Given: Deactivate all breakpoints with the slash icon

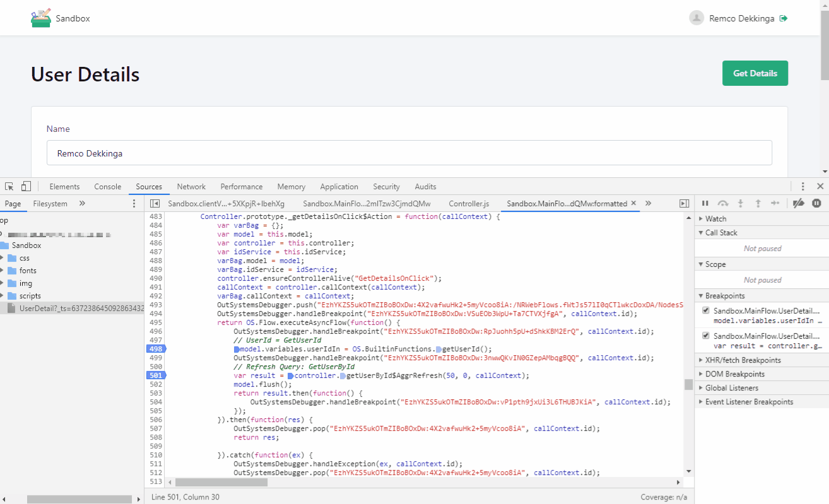Looking at the screenshot, I should click(x=798, y=203).
